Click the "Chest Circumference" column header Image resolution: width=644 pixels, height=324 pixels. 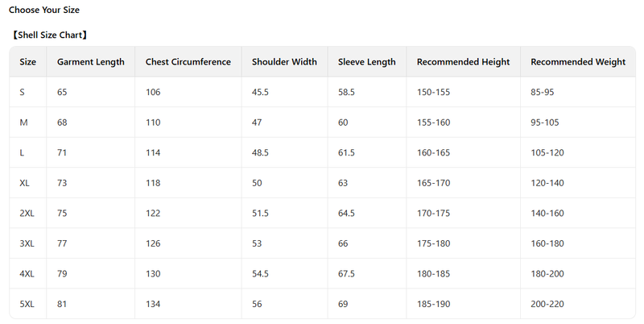pos(188,62)
